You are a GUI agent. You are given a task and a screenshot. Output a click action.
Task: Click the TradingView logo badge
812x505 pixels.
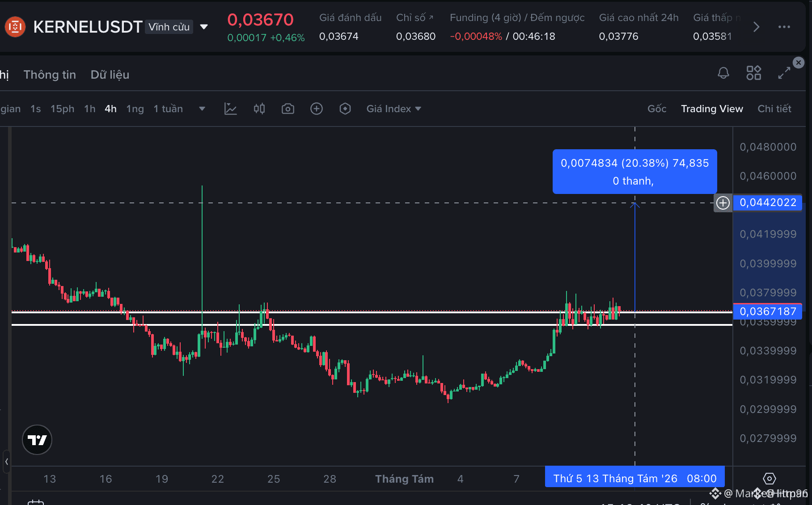coord(37,440)
